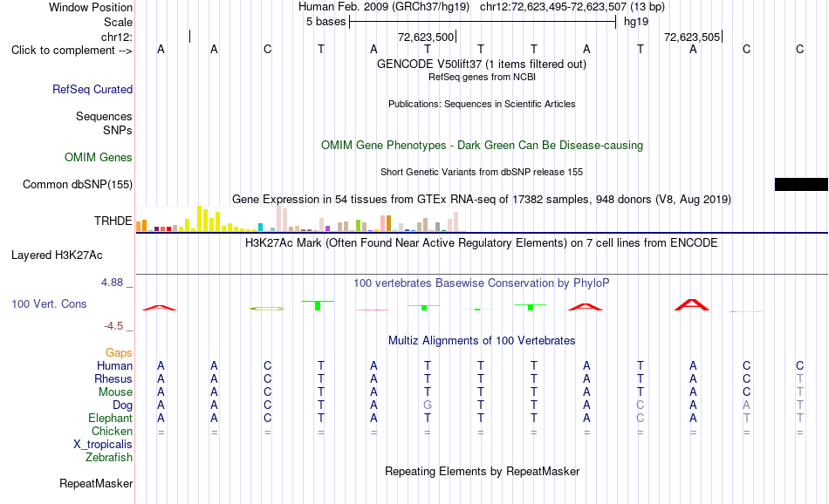Image resolution: width=829 pixels, height=504 pixels.
Task: Click the chr12: ruler label
Action: [117, 37]
